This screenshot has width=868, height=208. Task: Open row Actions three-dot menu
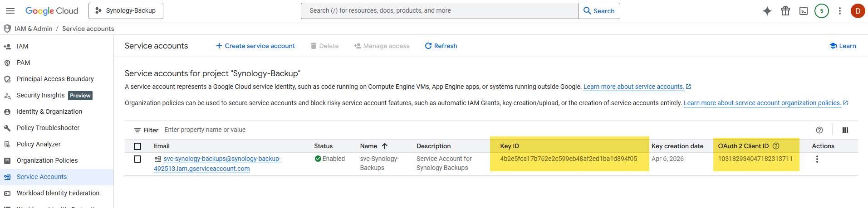coord(817,159)
